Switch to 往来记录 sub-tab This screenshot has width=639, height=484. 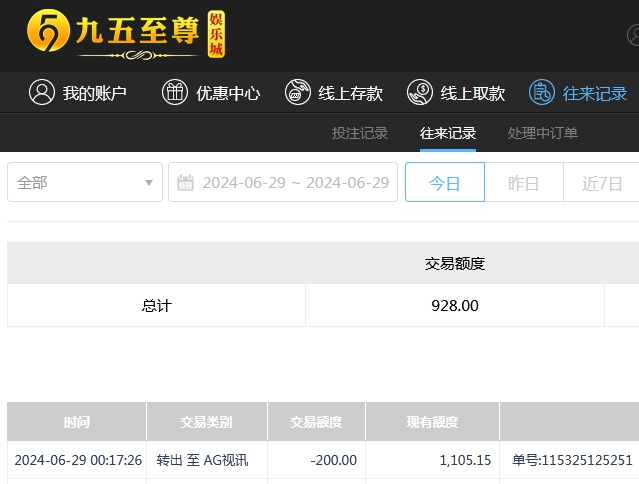(x=448, y=133)
